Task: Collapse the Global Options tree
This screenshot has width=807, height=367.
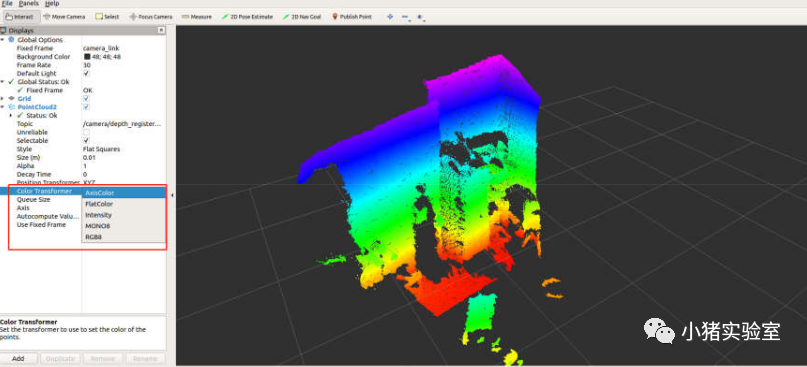Action: tap(3, 40)
